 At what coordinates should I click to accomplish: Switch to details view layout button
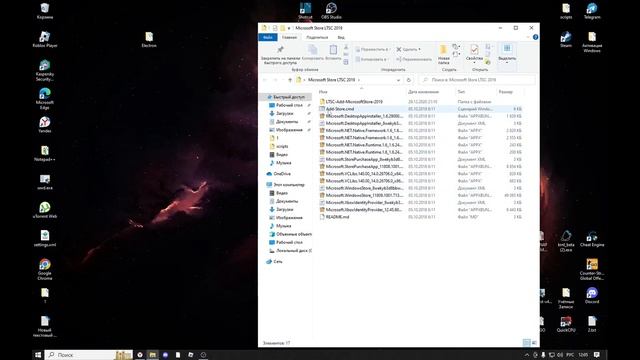[x=527, y=343]
